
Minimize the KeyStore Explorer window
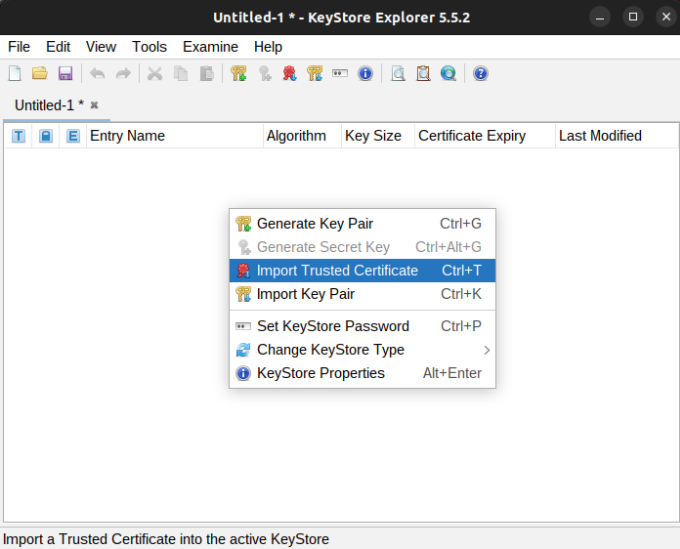[600, 17]
